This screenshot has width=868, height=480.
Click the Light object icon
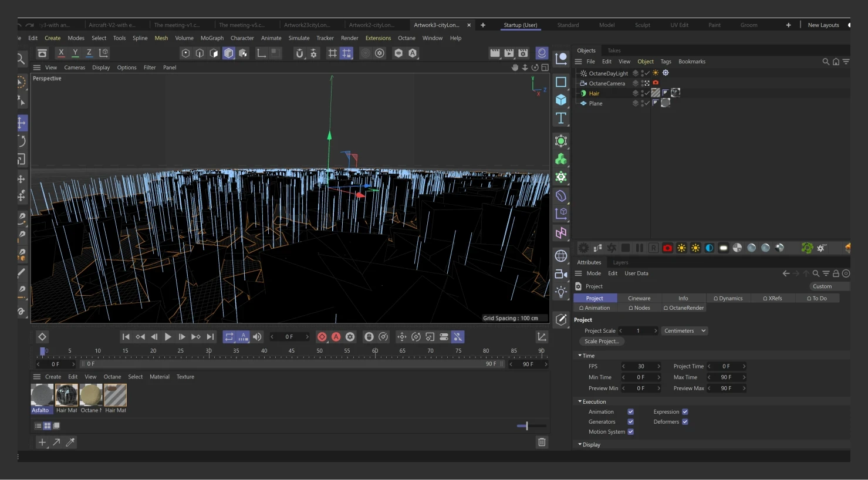(561, 292)
